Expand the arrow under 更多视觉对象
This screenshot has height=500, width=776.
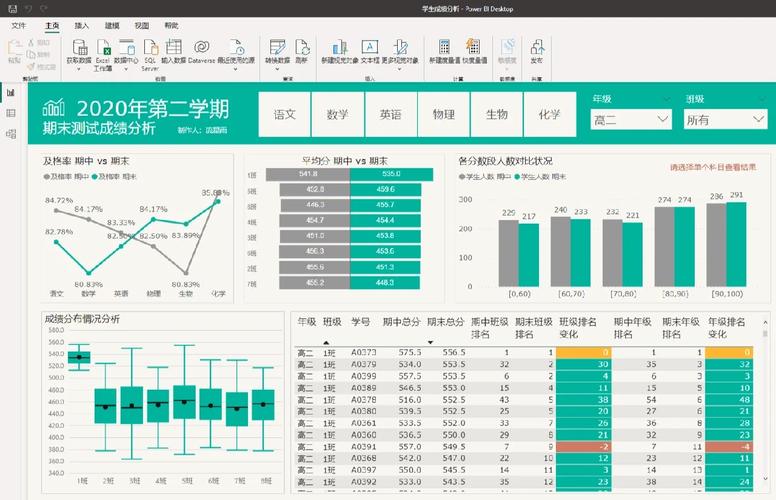399,69
